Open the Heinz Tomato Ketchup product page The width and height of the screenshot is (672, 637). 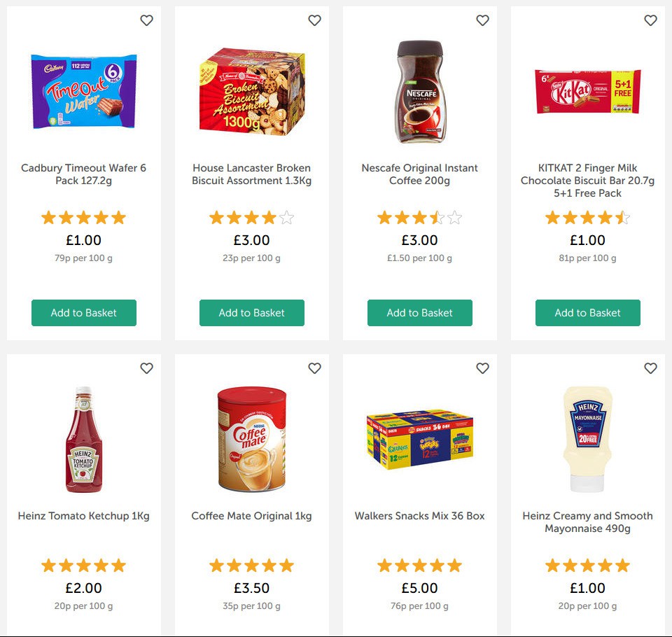coord(83,516)
